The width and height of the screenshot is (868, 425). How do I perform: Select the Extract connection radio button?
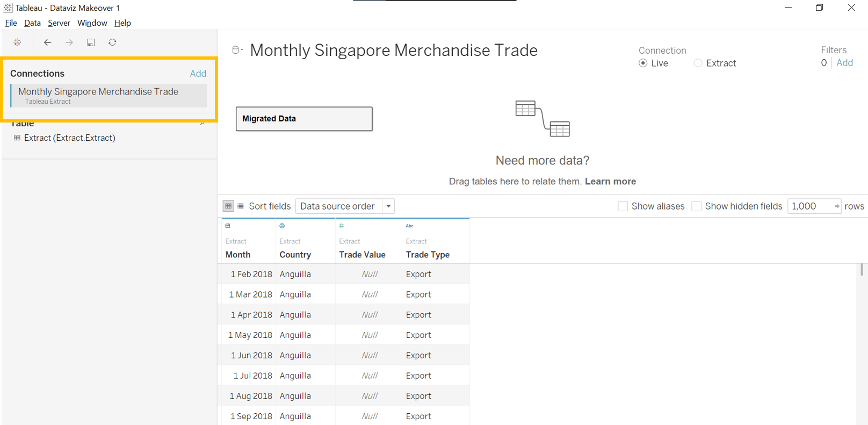click(x=698, y=63)
